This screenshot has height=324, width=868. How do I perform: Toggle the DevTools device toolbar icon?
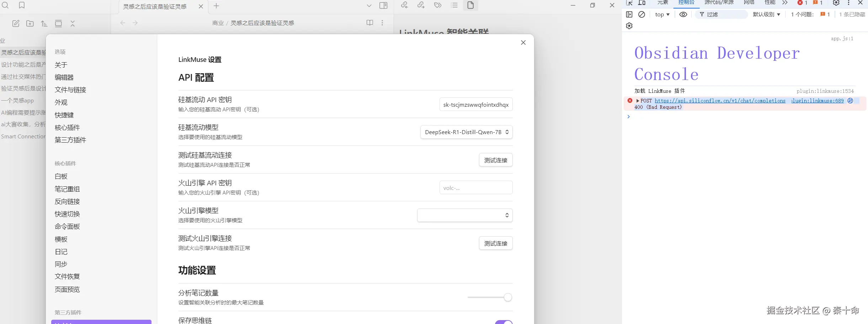coord(642,3)
